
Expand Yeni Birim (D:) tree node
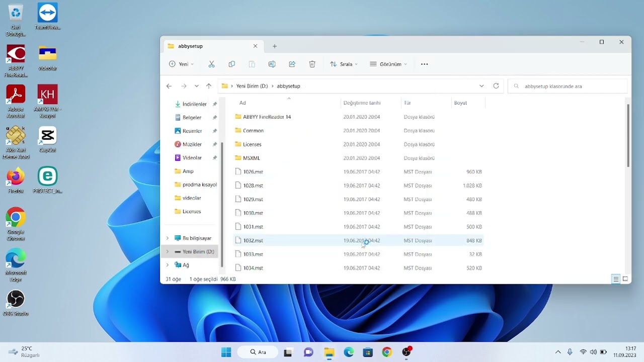(168, 251)
